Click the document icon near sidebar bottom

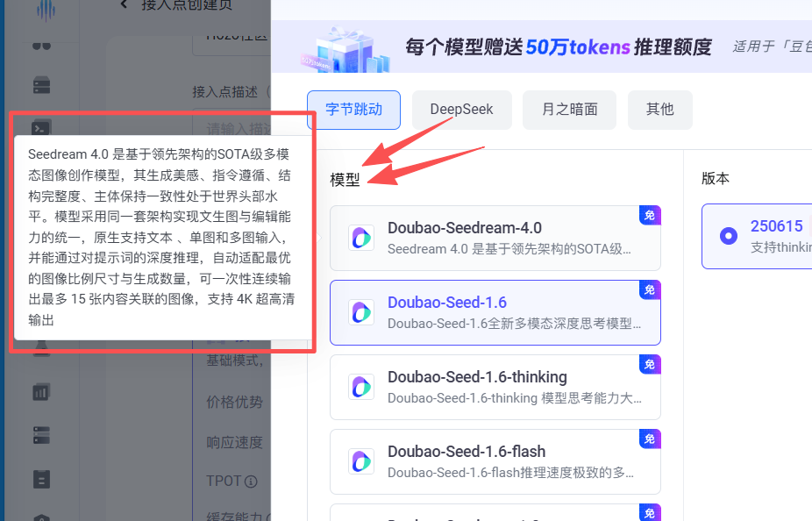(40, 478)
